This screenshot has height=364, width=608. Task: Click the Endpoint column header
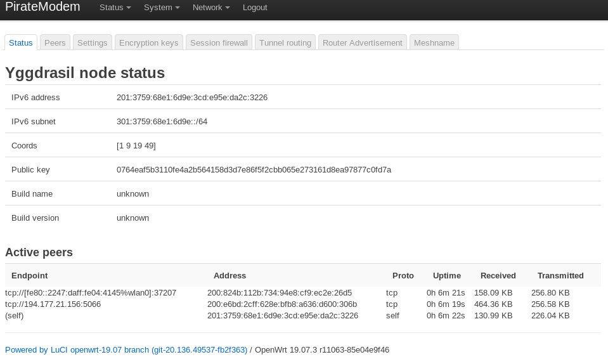(29, 276)
